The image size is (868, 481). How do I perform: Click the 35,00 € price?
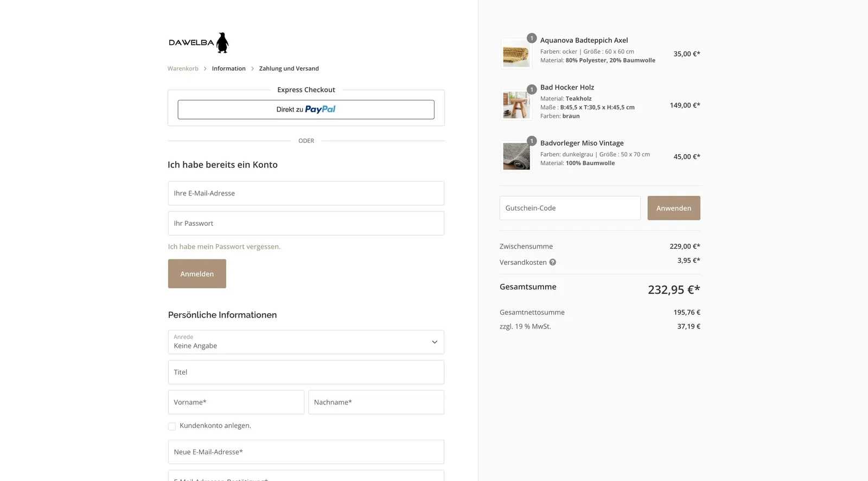[687, 54]
